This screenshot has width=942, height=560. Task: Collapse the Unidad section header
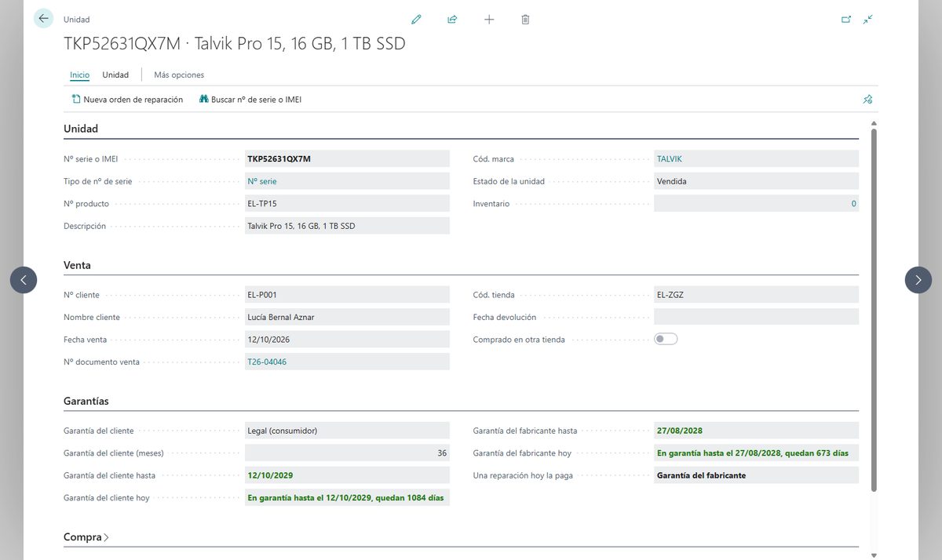[x=81, y=129]
